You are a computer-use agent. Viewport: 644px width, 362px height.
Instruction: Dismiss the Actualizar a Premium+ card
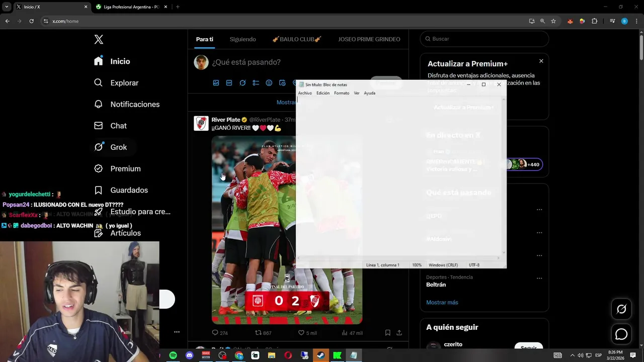point(541,61)
